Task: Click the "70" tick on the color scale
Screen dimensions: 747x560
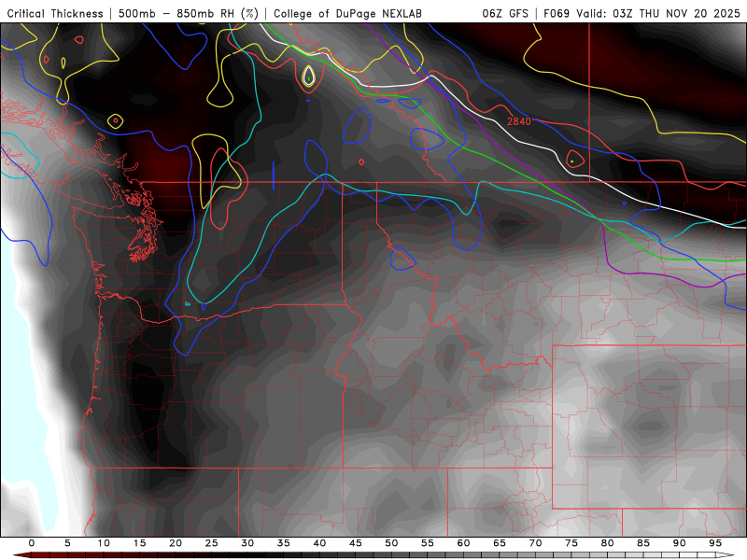Action: coord(535,543)
